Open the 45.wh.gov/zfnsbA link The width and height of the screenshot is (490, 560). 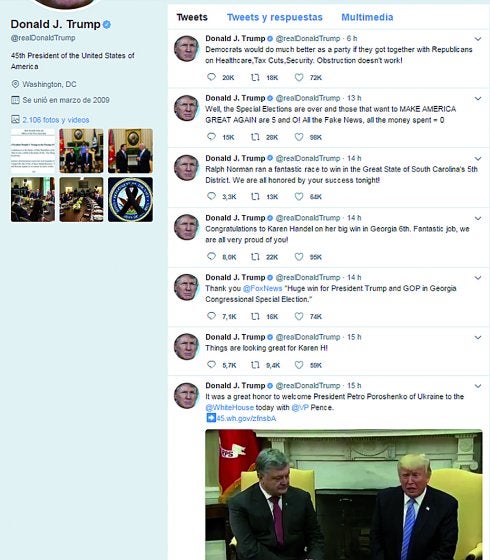tap(246, 418)
